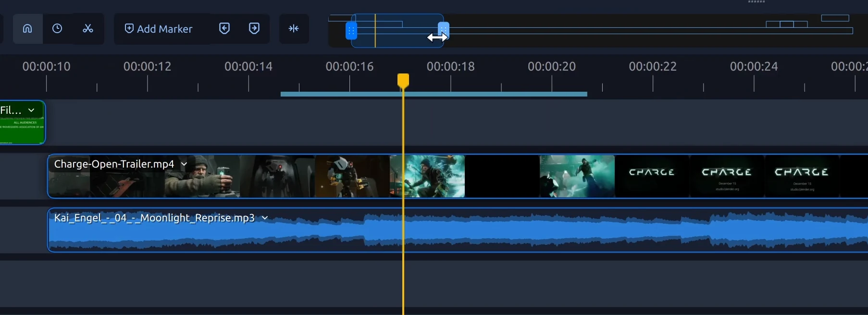This screenshot has width=868, height=315.
Task: Select the Kai_Engel audio waveform clip
Action: pyautogui.click(x=458, y=230)
